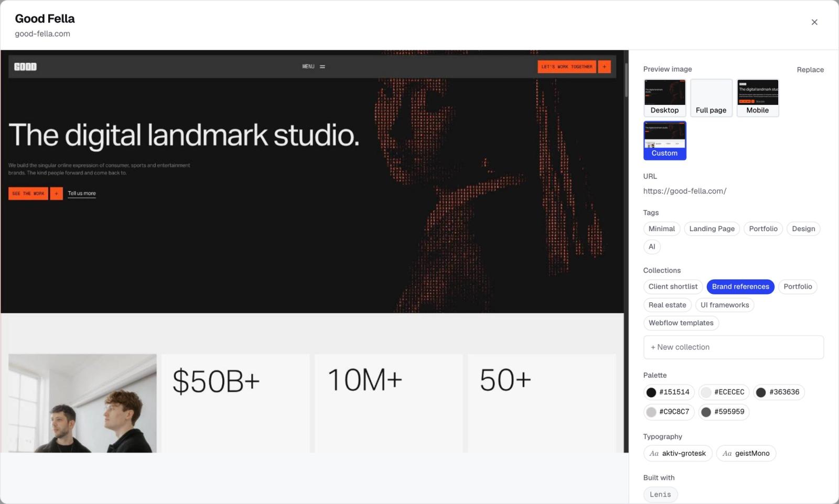
Task: Click the aktiv-grotesk typography chip
Action: tap(677, 454)
